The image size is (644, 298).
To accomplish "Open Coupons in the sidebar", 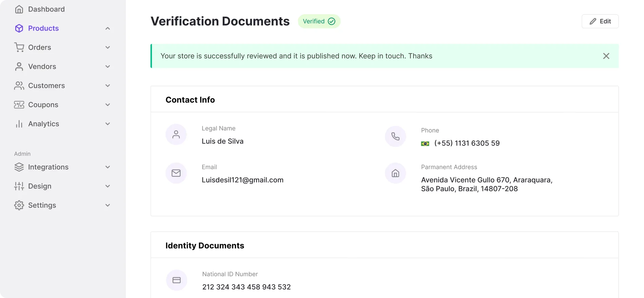I will pos(43,105).
